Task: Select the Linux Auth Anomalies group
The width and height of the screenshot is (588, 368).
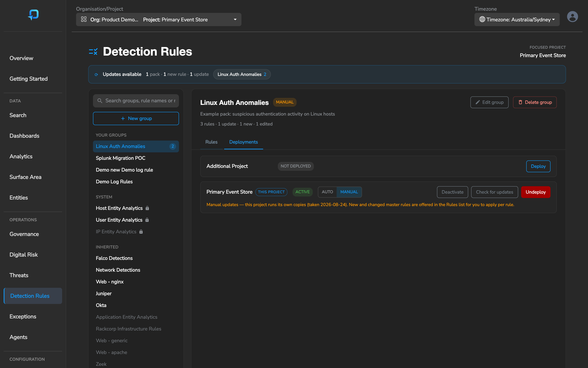Action: tap(136, 146)
